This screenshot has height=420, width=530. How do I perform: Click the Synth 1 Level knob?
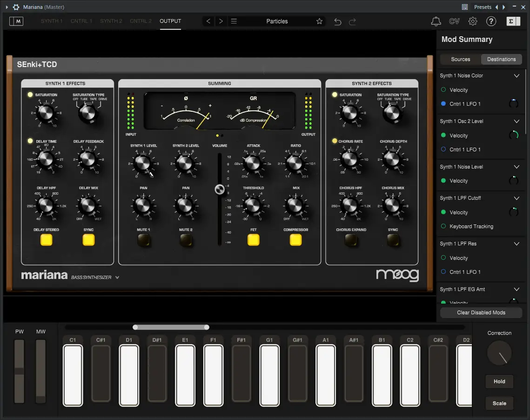[x=143, y=163]
